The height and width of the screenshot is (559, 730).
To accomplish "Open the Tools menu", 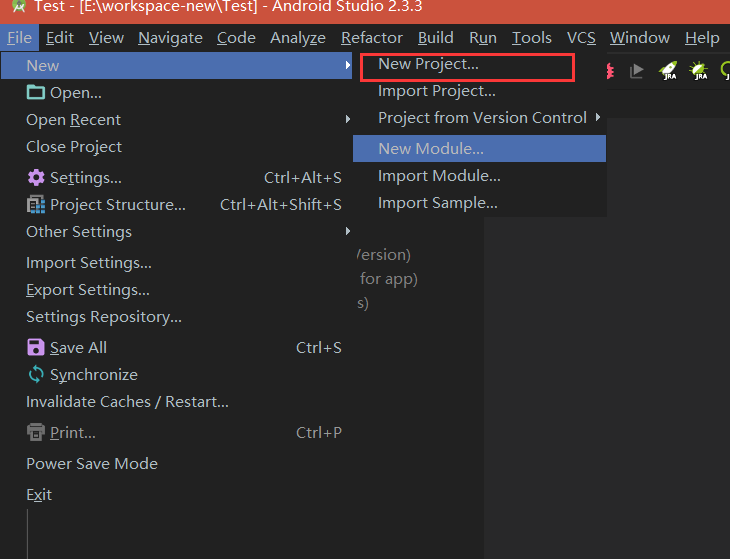I will (x=532, y=38).
